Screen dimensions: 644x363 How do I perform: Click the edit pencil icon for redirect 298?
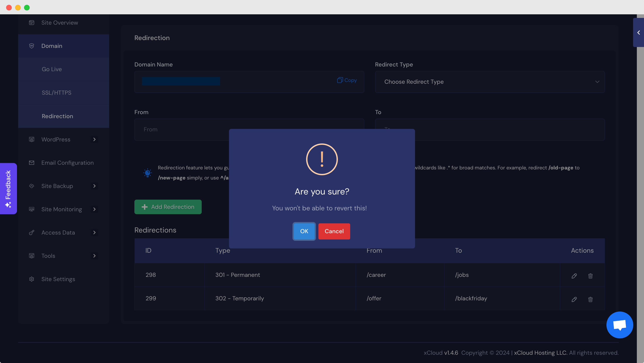[x=574, y=276]
